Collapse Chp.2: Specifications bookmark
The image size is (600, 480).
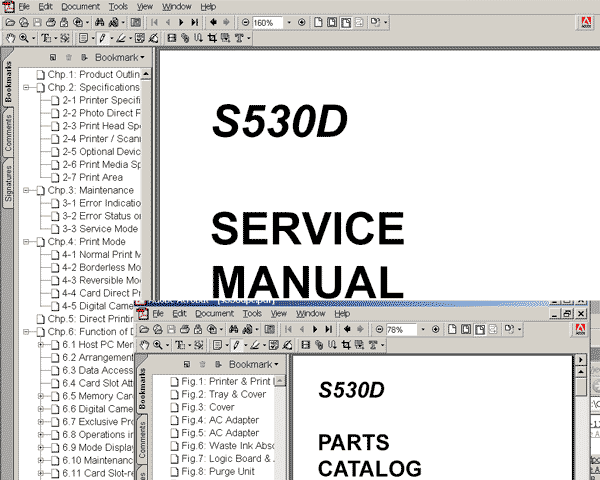(x=26, y=88)
